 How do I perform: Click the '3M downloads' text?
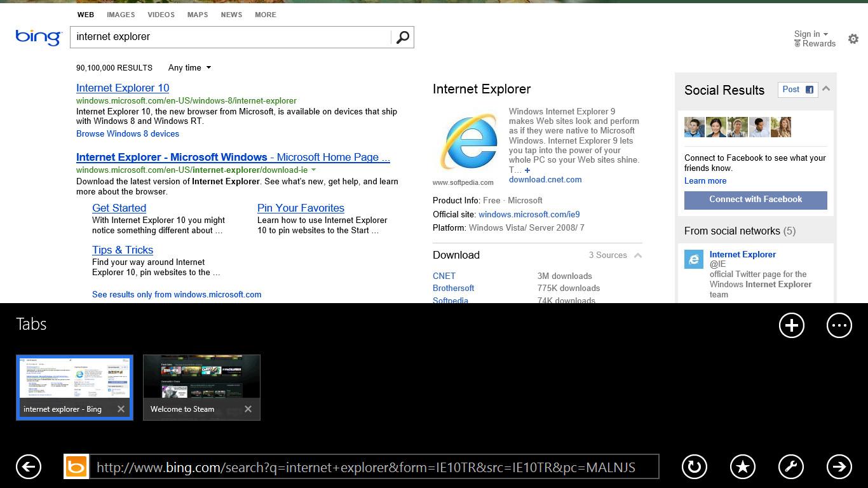point(565,276)
